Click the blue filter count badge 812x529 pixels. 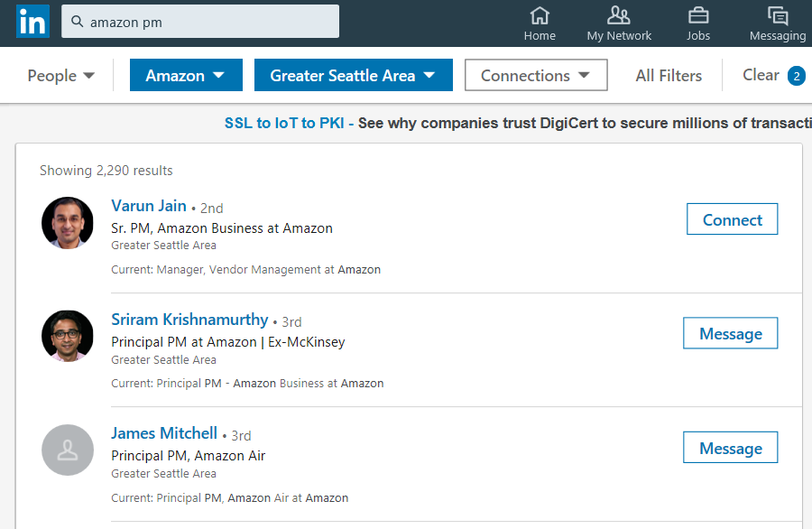[x=796, y=76]
